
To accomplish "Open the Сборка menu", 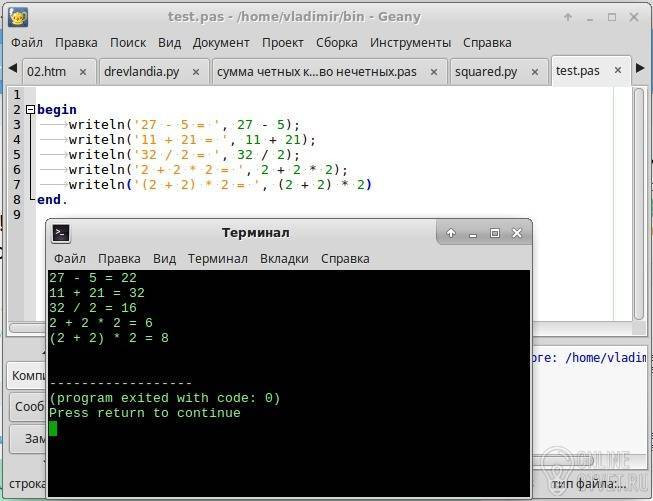I will coord(336,43).
